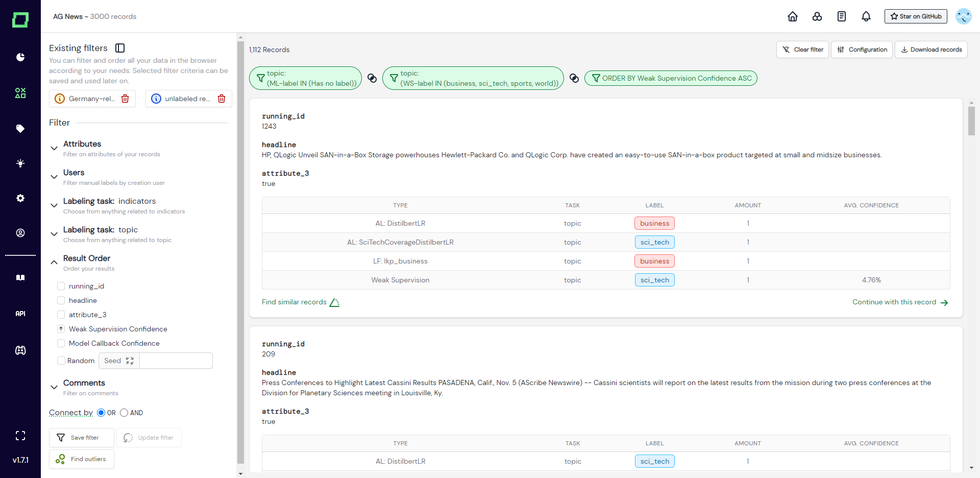Open the notes document icon in header

tap(842, 16)
